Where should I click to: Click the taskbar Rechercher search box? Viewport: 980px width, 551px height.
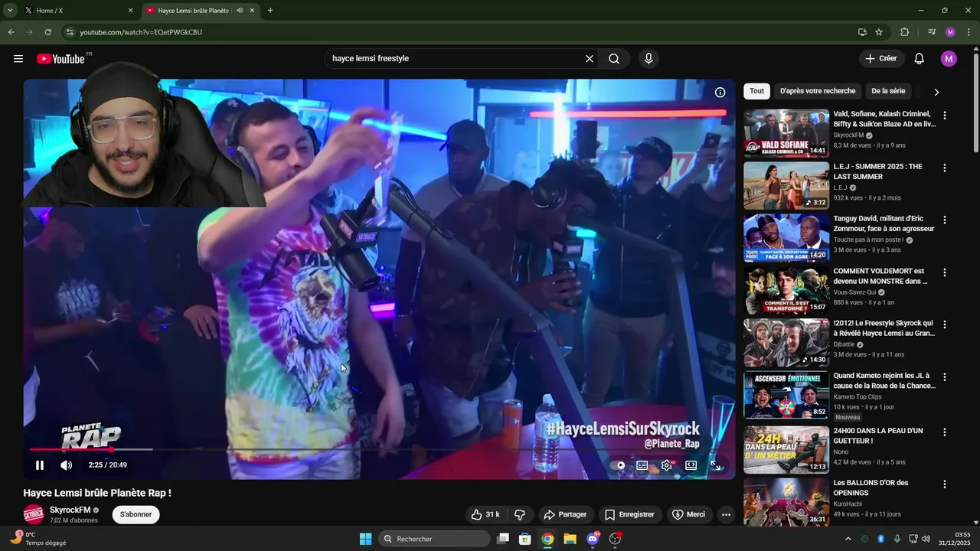[435, 539]
